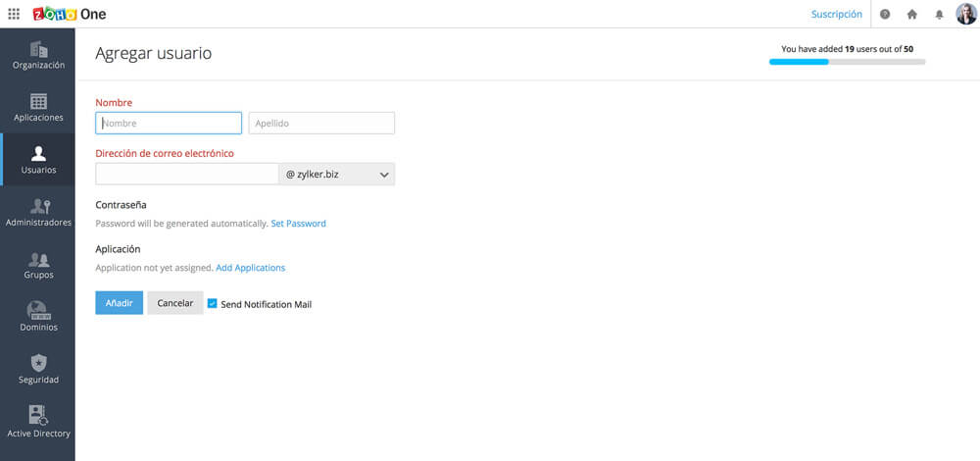Open Aplicaciones in the sidebar
This screenshot has height=461, width=980.
(x=38, y=108)
